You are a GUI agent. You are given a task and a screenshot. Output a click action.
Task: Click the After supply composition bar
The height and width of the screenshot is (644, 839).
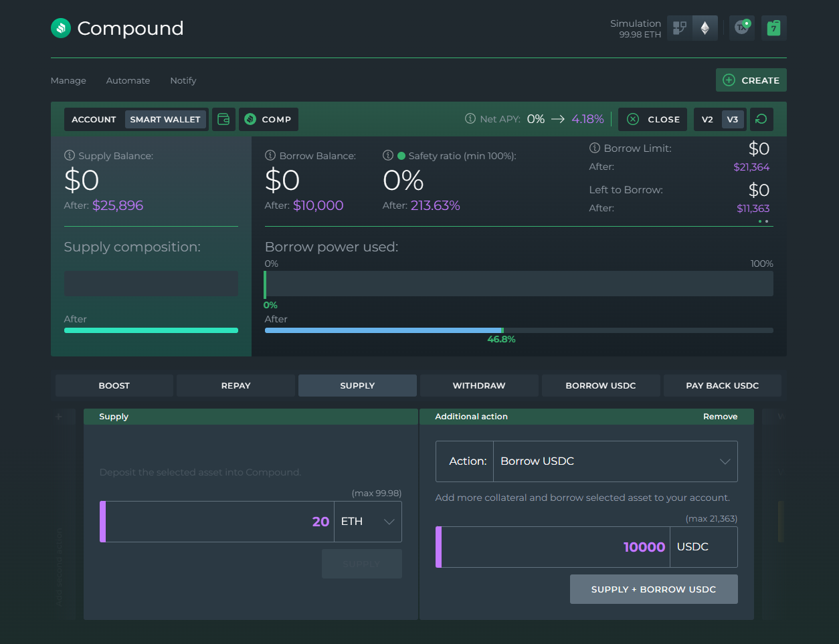coord(151,330)
